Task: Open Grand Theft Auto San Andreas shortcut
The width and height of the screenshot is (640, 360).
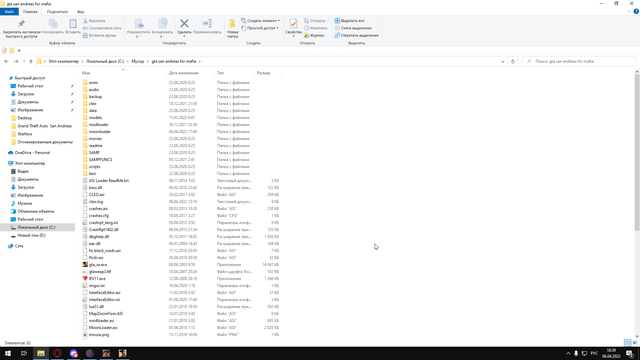Action: pyautogui.click(x=44, y=126)
